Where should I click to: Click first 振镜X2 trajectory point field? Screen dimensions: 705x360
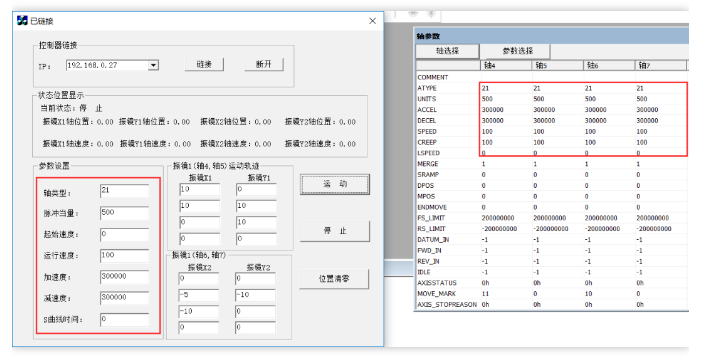click(198, 279)
